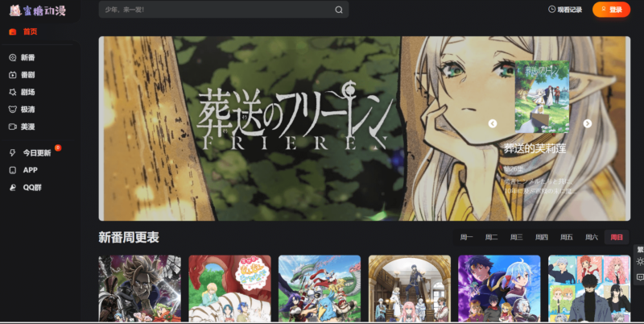Screen dimensions: 644x324
Task: Open 观看记录 watch history link
Action: click(564, 10)
